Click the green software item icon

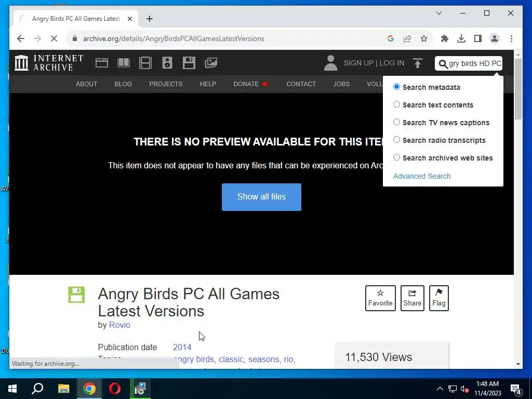(x=76, y=295)
